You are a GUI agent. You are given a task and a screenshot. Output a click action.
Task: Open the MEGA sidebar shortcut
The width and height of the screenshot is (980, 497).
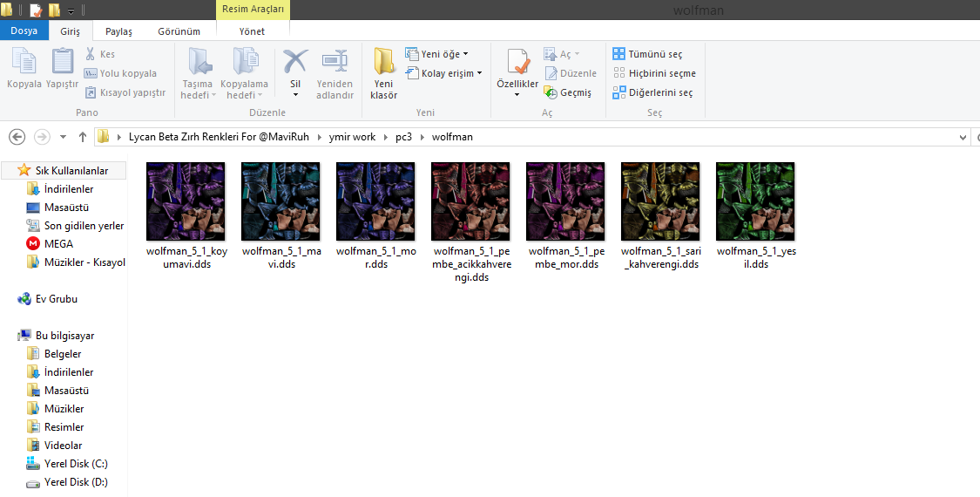pyautogui.click(x=58, y=243)
